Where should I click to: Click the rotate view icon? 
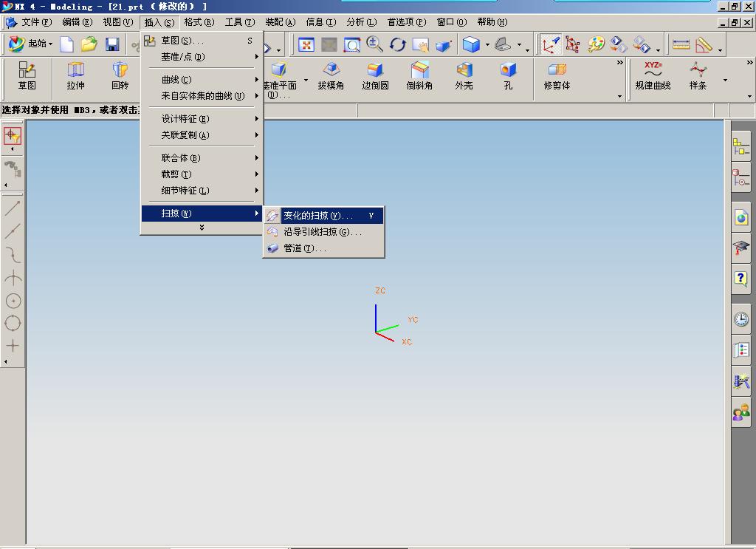397,45
